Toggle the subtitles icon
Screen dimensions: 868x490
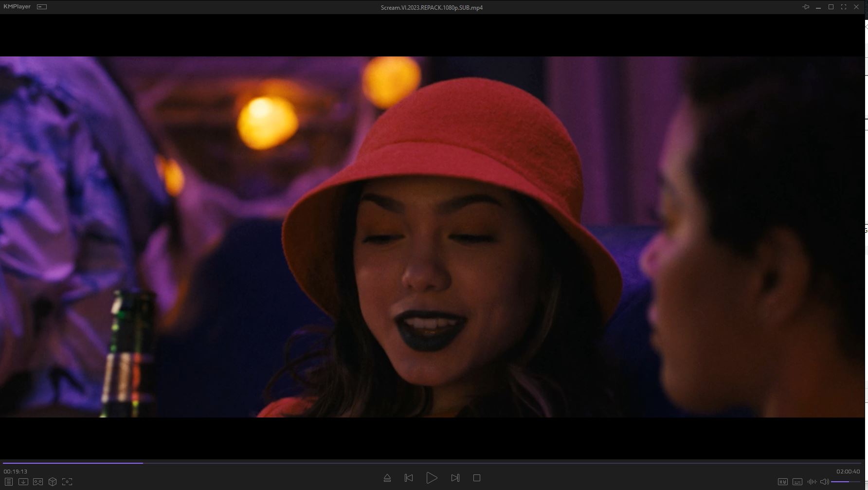[797, 482]
